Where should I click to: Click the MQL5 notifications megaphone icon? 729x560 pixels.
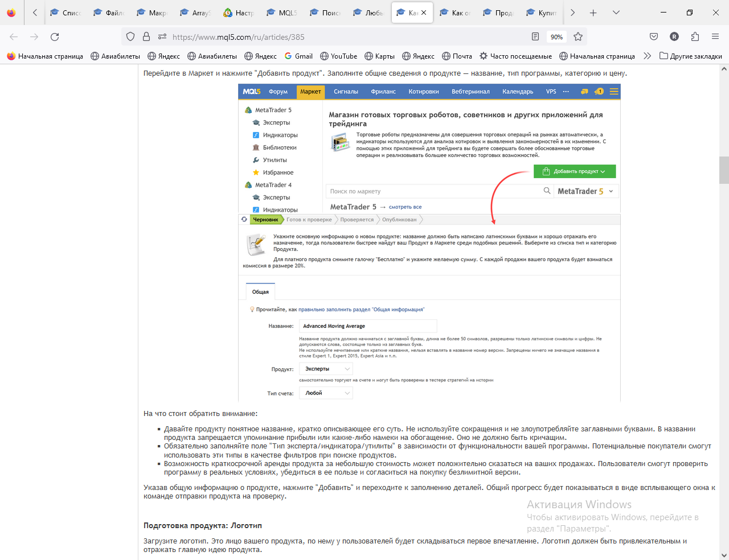599,92
